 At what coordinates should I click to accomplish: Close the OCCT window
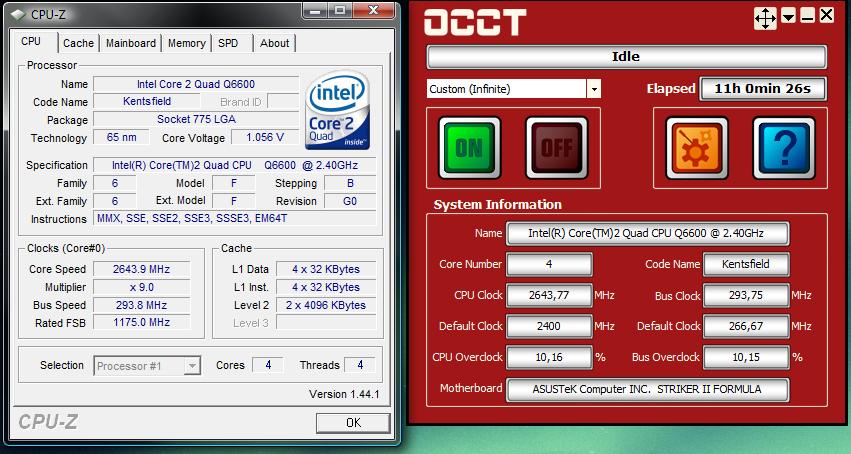coord(826,15)
